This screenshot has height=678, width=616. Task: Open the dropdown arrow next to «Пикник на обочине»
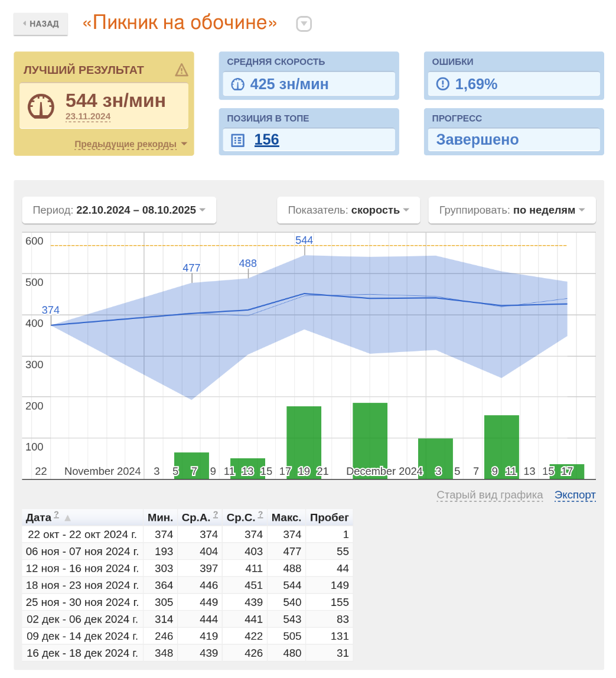click(x=304, y=24)
